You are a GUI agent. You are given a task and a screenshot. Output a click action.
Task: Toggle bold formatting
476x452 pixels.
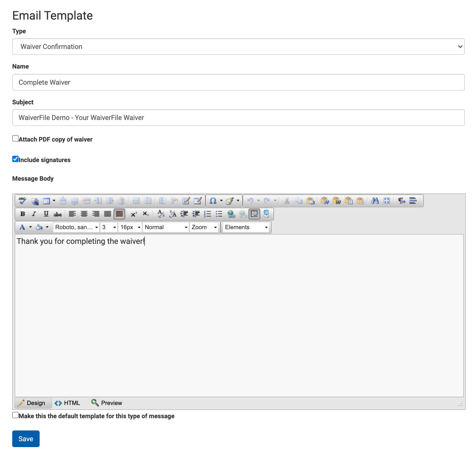[23, 214]
